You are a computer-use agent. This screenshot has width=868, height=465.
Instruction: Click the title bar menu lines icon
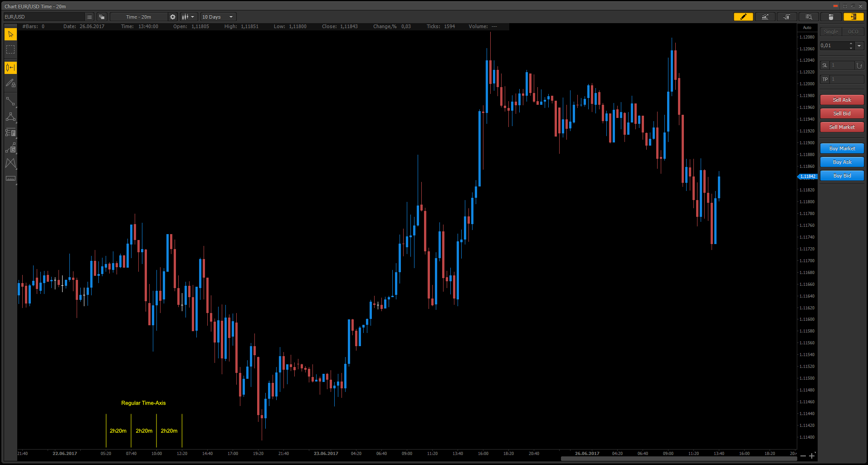[x=853, y=6]
